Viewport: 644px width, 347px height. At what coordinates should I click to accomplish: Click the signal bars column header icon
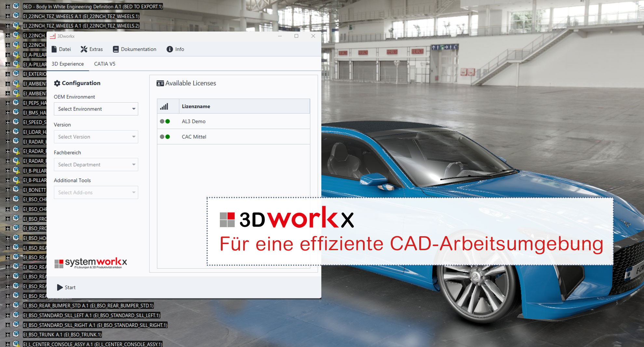(164, 106)
